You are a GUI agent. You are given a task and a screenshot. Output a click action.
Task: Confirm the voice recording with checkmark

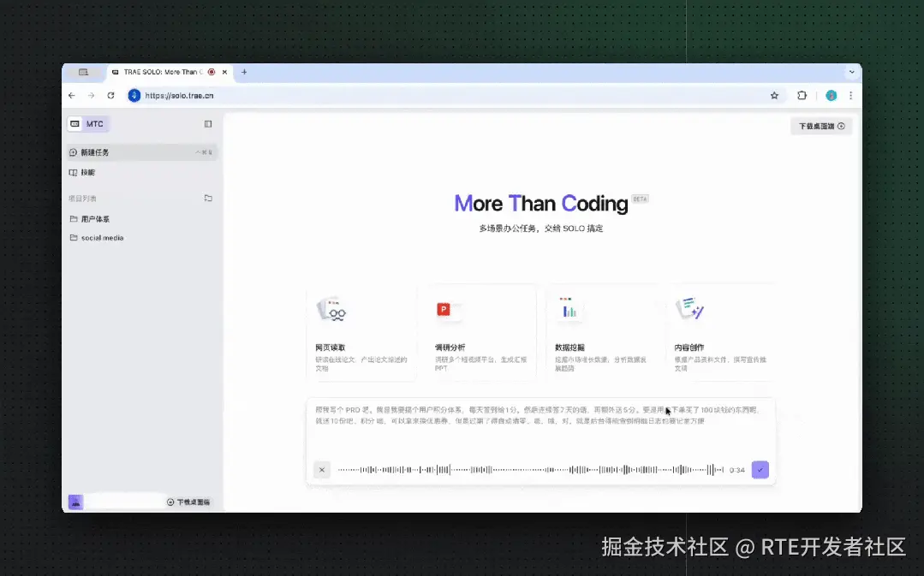[x=760, y=469]
